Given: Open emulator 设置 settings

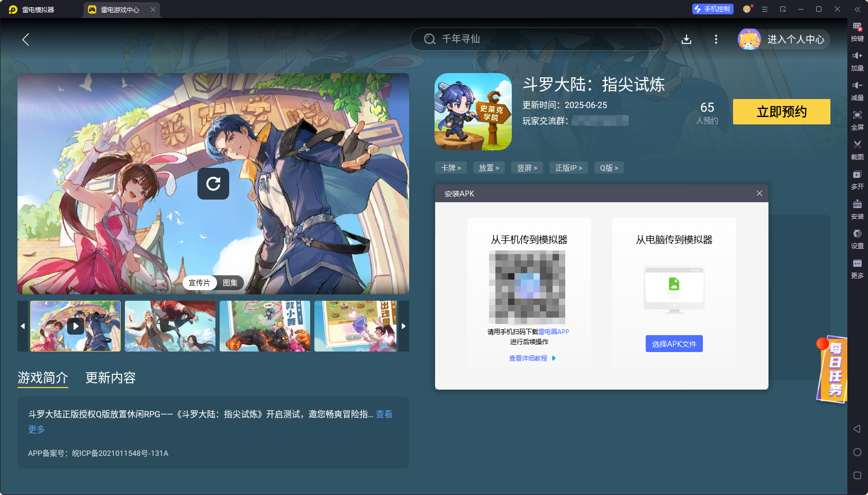Looking at the screenshot, I should (857, 239).
